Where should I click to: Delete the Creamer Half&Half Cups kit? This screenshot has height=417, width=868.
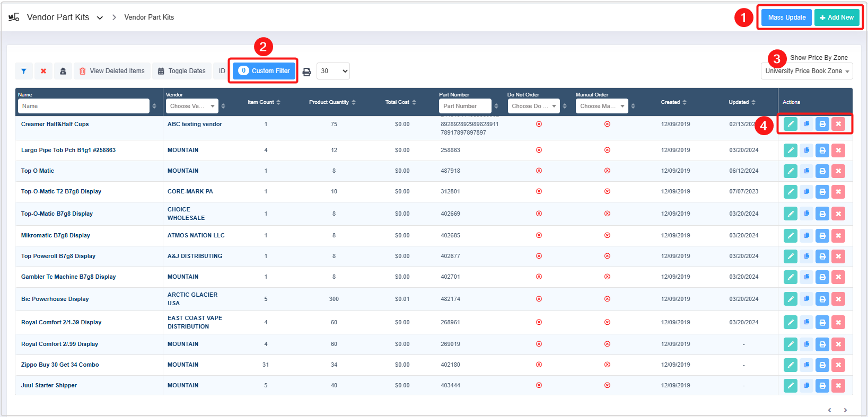[838, 124]
